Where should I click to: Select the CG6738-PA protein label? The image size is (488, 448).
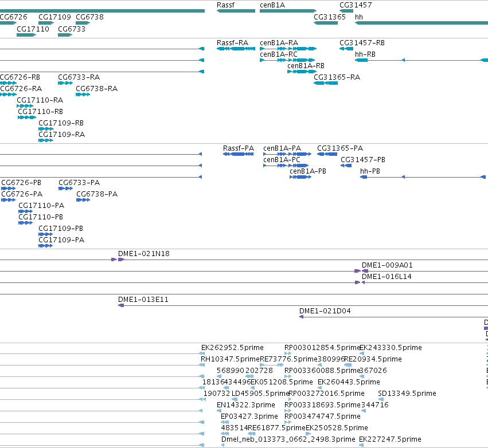point(97,194)
